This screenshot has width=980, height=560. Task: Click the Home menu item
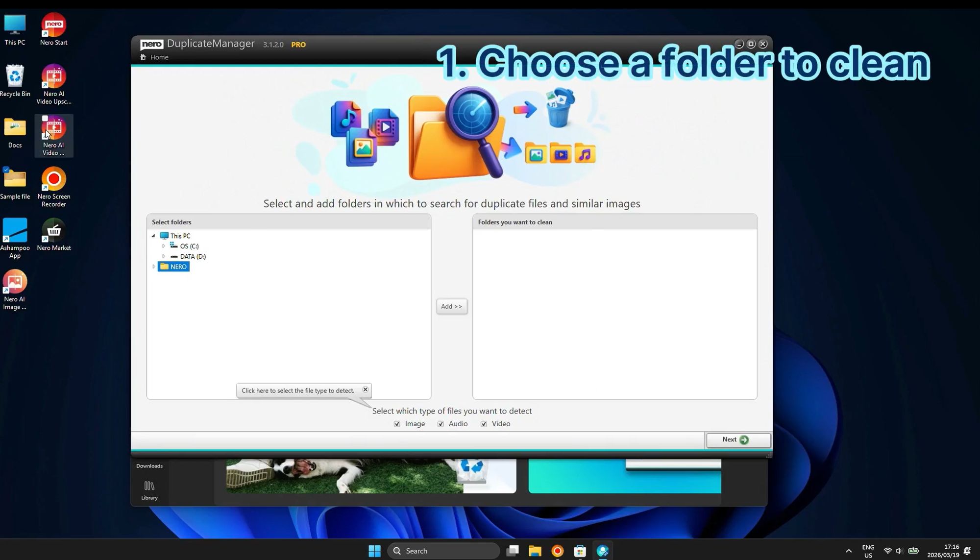click(x=159, y=57)
